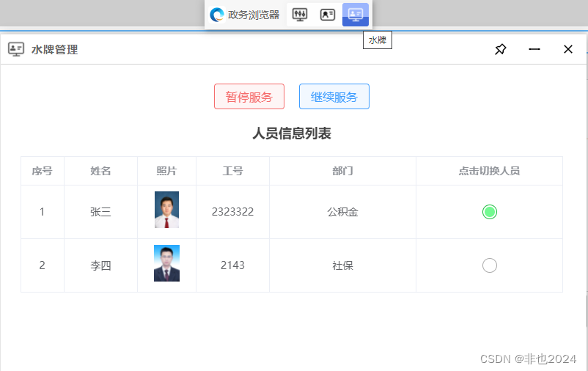
Task: Click the ID card icon in top toolbar
Action: 328,15
